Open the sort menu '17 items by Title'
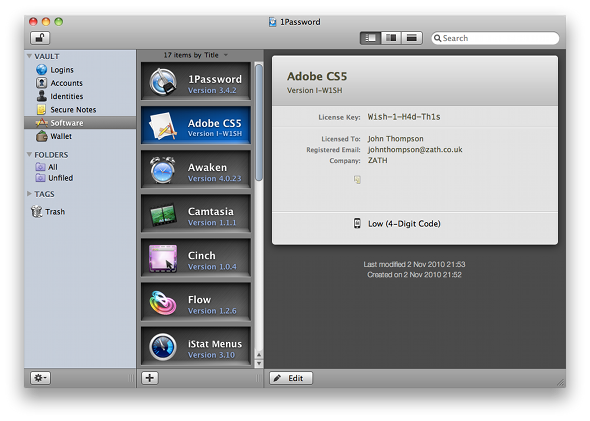The width and height of the screenshot is (590, 421). tap(196, 55)
